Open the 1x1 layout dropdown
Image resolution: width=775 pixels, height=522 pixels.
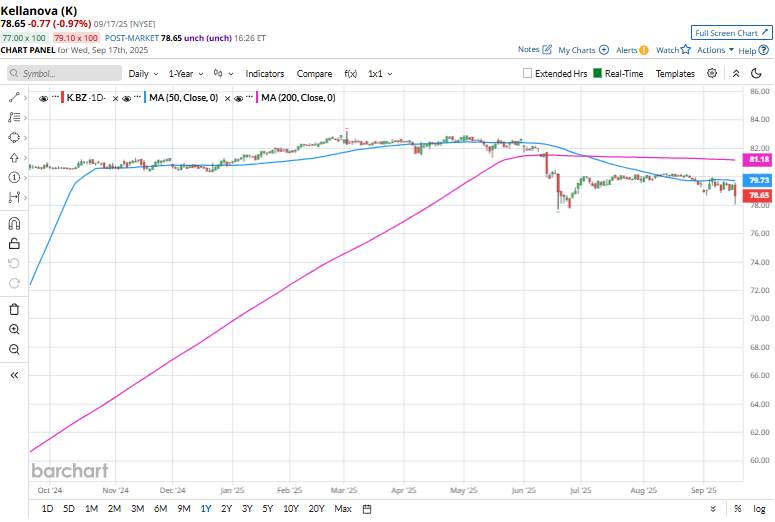(380, 74)
